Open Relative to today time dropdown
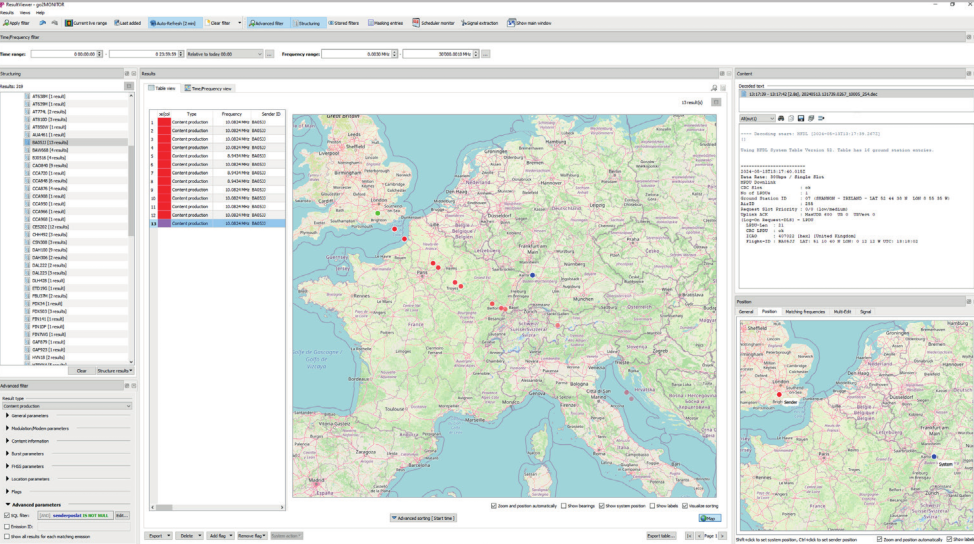The width and height of the screenshot is (974, 544). tap(227, 53)
